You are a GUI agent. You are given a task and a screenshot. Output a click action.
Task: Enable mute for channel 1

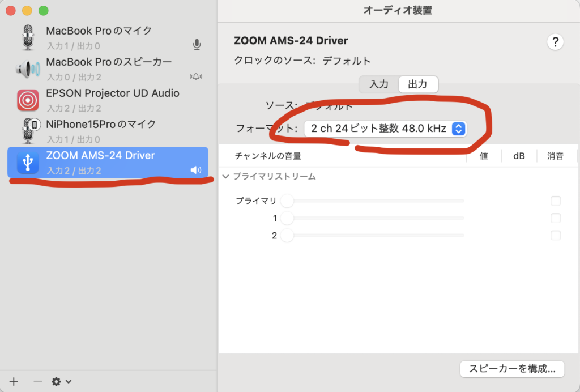pos(556,218)
